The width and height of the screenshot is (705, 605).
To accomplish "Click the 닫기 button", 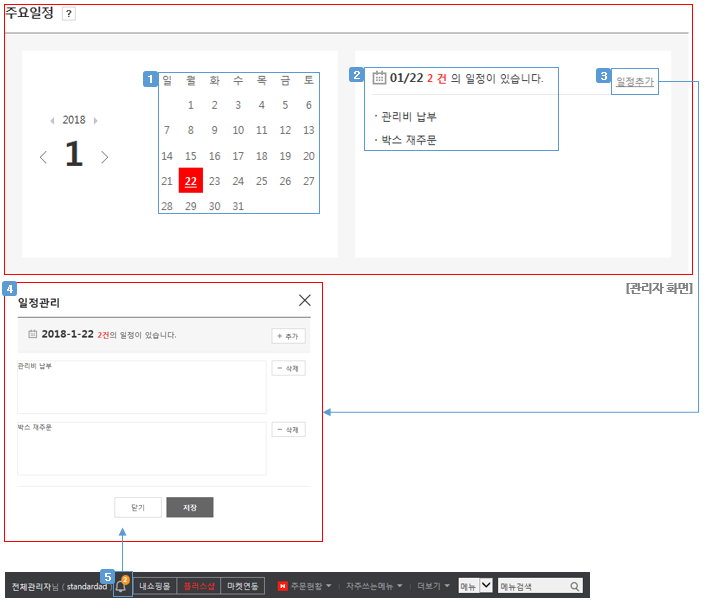I will pos(138,507).
